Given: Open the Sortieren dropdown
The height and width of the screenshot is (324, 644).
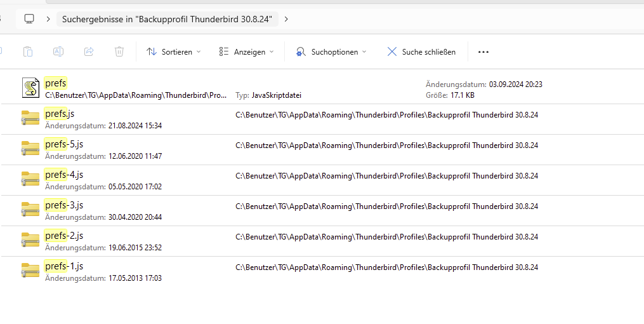Looking at the screenshot, I should click(174, 52).
